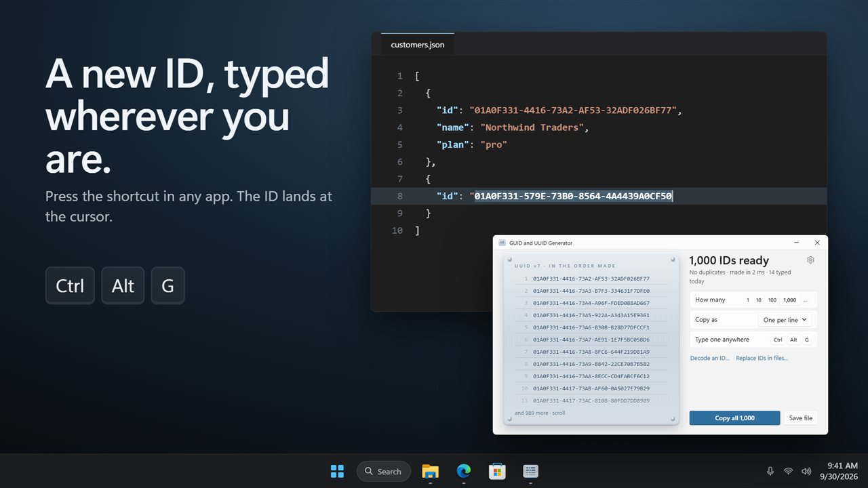868x488 pixels.
Task: Click the Alt key in Type one anywhere
Action: tap(793, 340)
